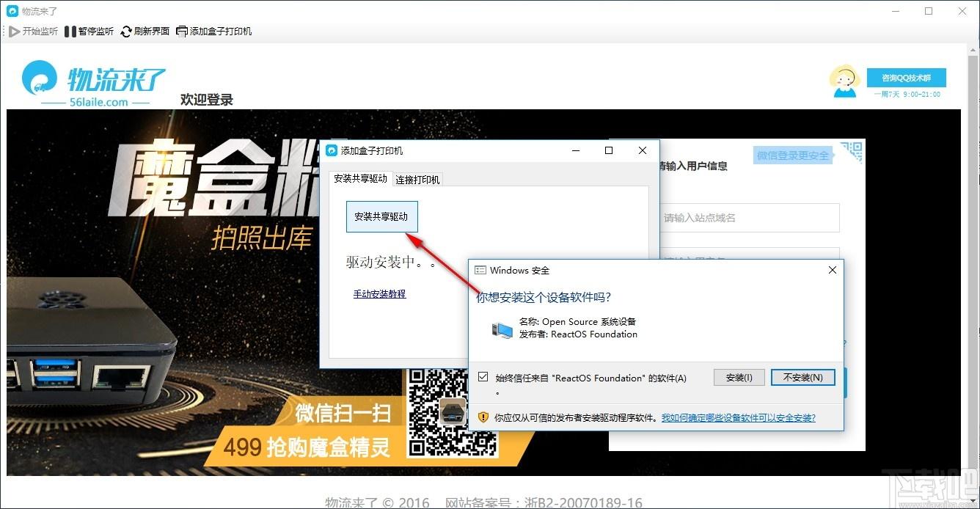
Task: Open the 手动安装教程 link
Action: pos(379,294)
